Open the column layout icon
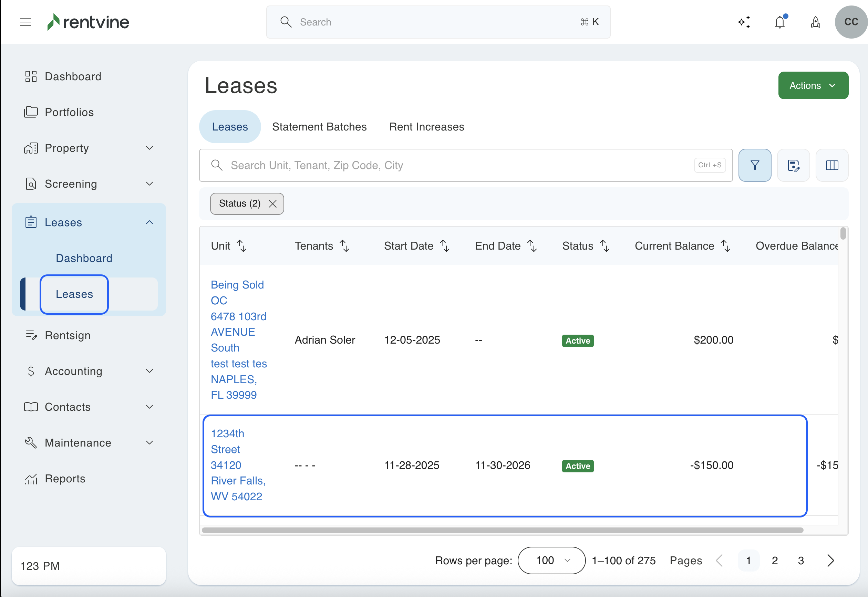This screenshot has width=868, height=597. click(x=832, y=165)
